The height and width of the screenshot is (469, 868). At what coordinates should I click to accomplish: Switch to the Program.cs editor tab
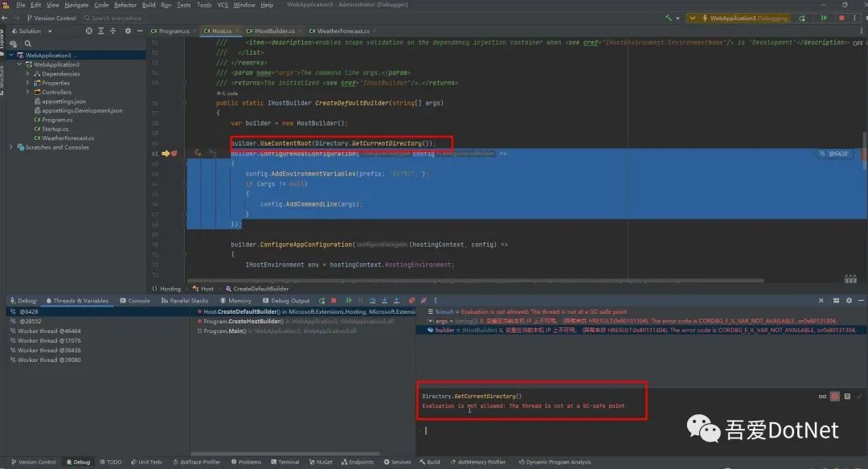pos(170,31)
